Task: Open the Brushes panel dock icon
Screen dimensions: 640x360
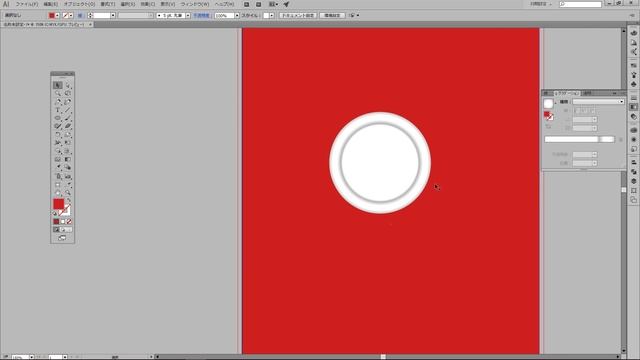Action: click(x=633, y=75)
